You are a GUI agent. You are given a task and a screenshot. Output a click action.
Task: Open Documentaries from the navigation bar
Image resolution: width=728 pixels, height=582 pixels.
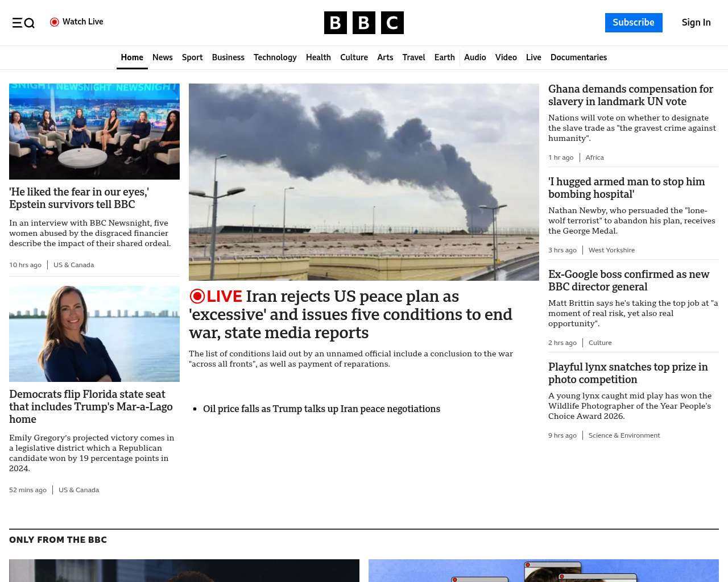click(578, 57)
